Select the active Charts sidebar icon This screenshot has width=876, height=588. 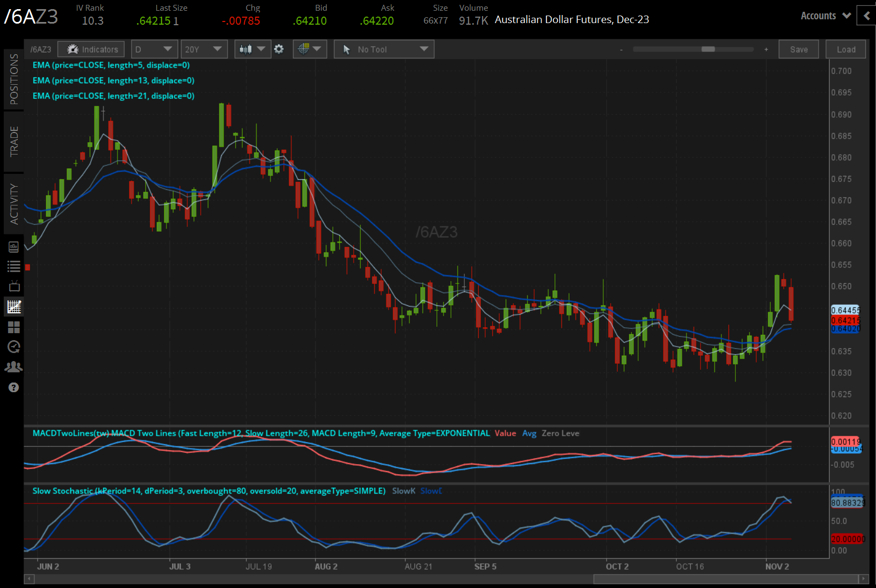point(14,306)
